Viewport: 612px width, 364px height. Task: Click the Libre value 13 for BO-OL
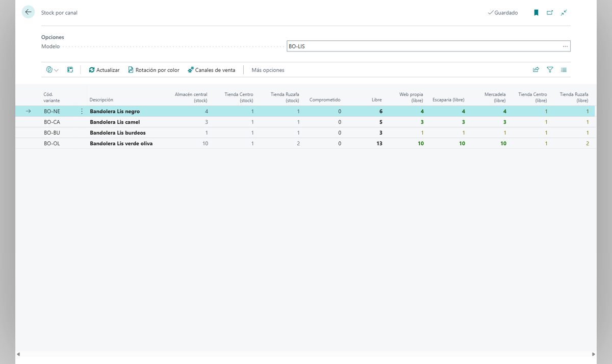(x=379, y=143)
